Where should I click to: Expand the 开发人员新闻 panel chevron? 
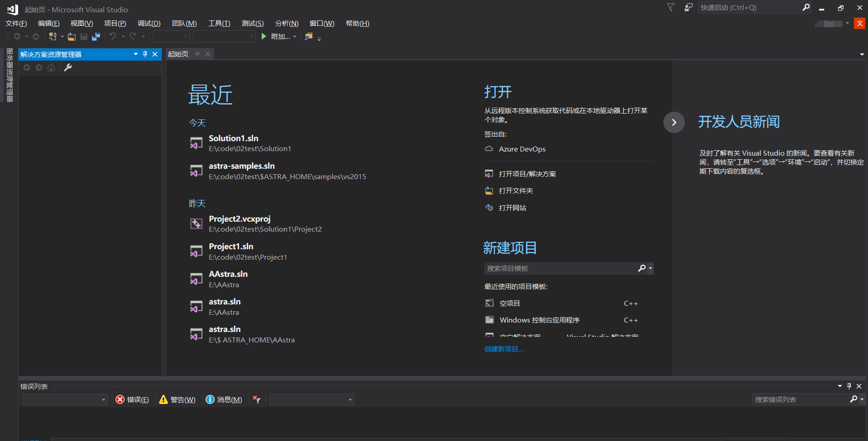(674, 122)
